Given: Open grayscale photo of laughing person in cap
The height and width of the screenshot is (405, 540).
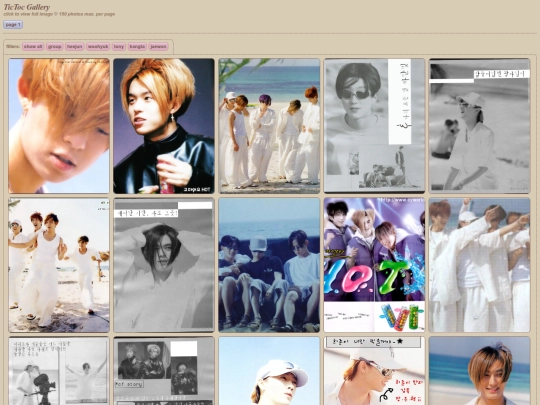Looking at the screenshot, I should coord(479,126).
